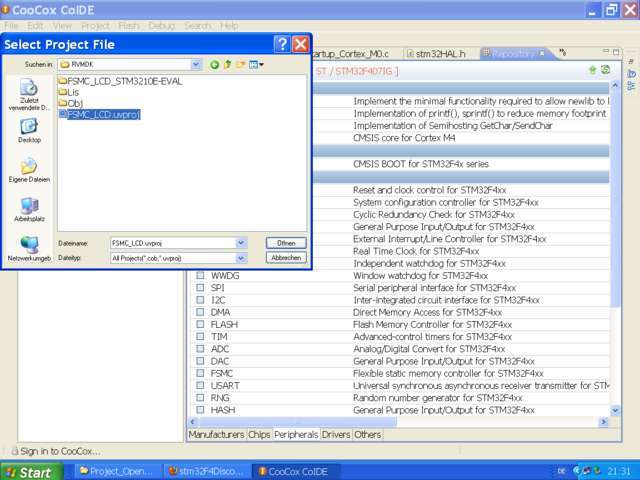Viewport: 640px width, 480px height.
Task: Click the help question mark in dialog
Action: (282, 44)
